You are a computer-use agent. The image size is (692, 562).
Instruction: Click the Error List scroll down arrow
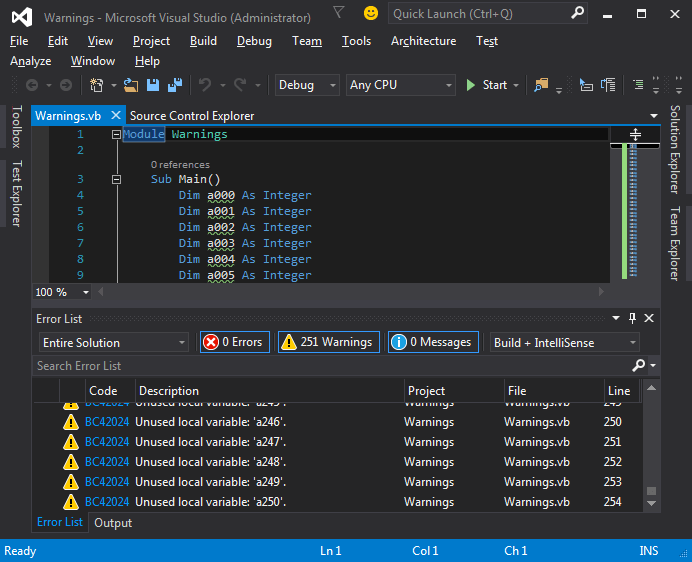pos(651,503)
